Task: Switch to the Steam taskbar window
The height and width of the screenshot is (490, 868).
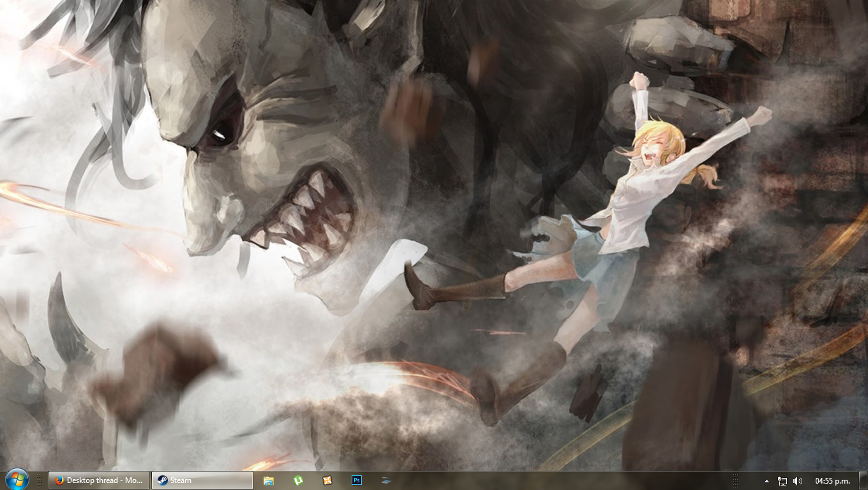Action: (x=202, y=480)
